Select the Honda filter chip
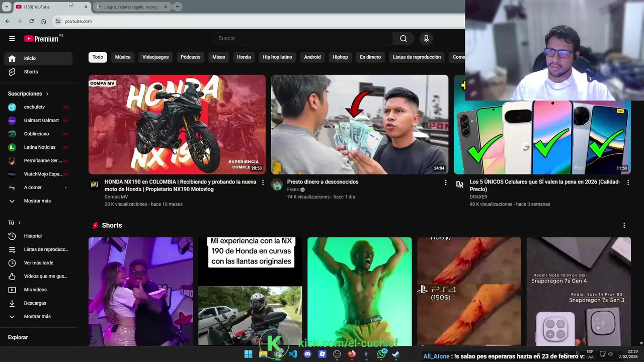The height and width of the screenshot is (362, 644). coord(244,57)
